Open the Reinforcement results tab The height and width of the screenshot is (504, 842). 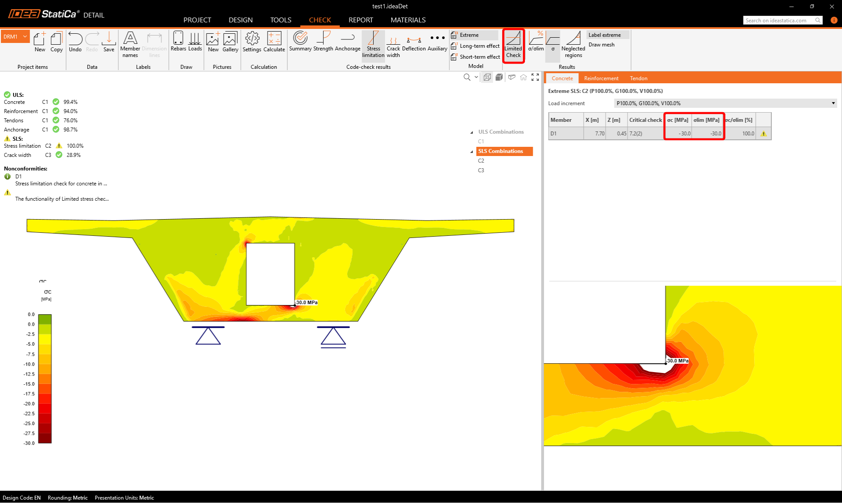pyautogui.click(x=601, y=78)
